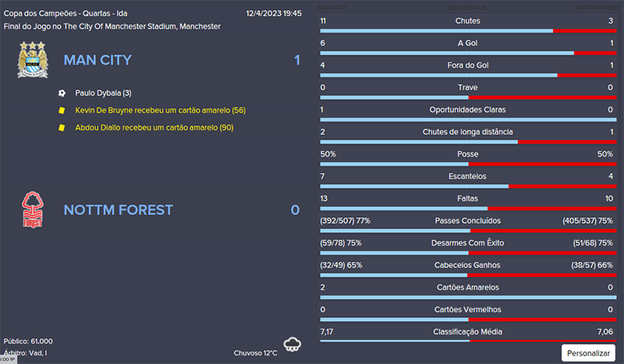Click the Posse possession bar
624x364 pixels.
(468, 164)
